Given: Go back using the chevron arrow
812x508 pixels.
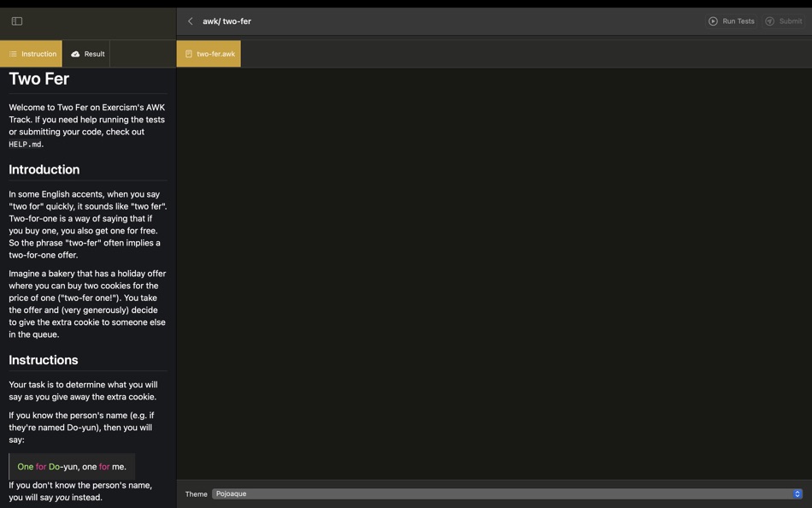Looking at the screenshot, I should pos(190,21).
